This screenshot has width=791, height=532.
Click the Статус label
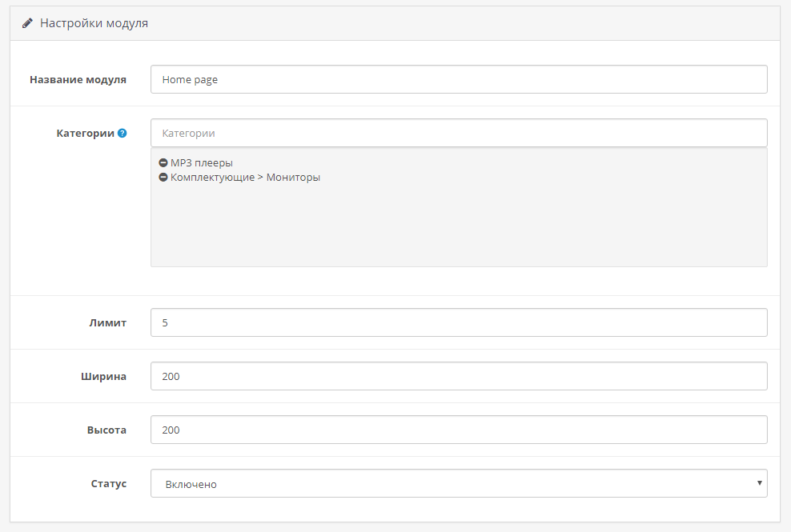click(108, 484)
